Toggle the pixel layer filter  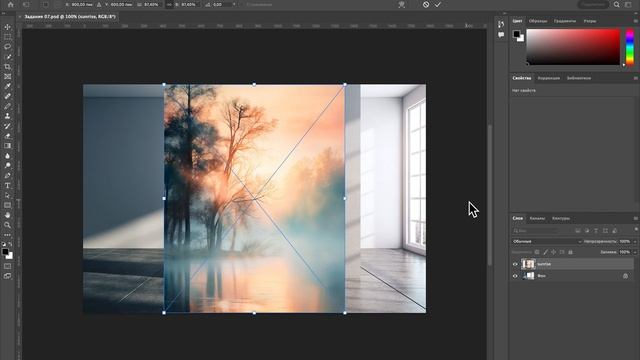point(578,231)
